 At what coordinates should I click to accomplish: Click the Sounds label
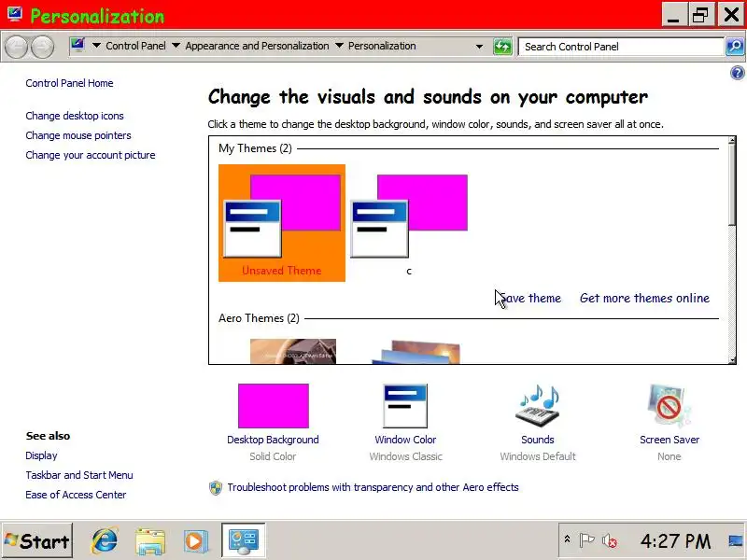tap(538, 440)
